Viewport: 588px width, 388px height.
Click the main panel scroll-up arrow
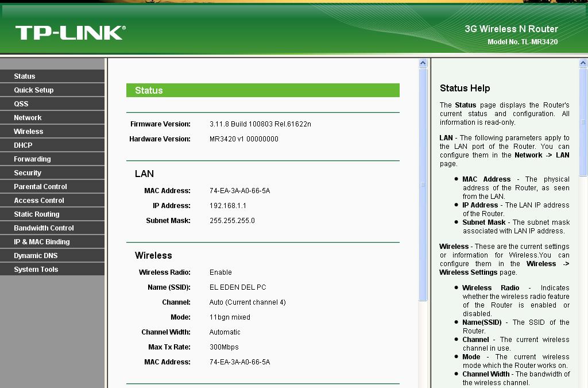click(423, 63)
